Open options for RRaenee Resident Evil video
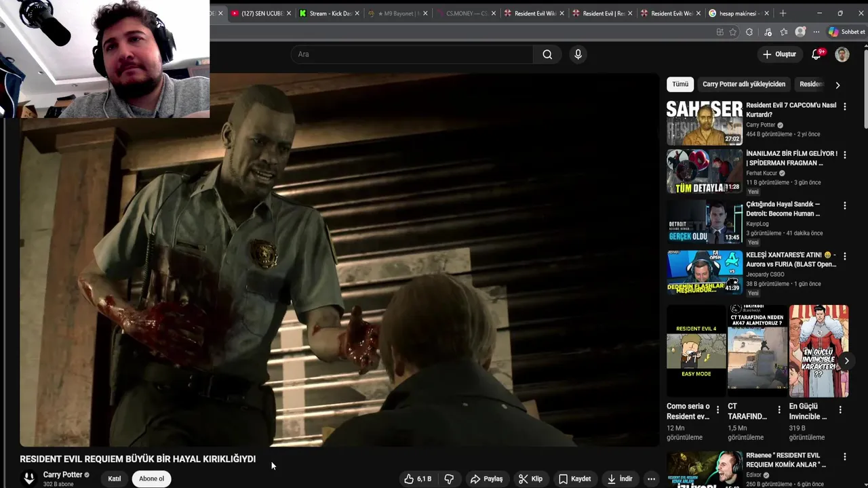Screen dimensions: 868x488 [x=844, y=457]
